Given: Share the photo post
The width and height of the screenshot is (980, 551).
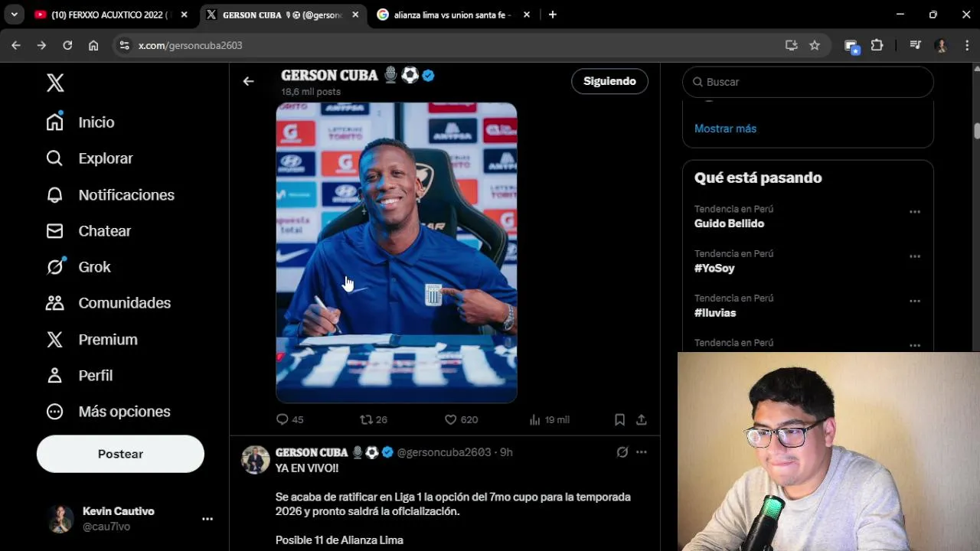Looking at the screenshot, I should 642,419.
